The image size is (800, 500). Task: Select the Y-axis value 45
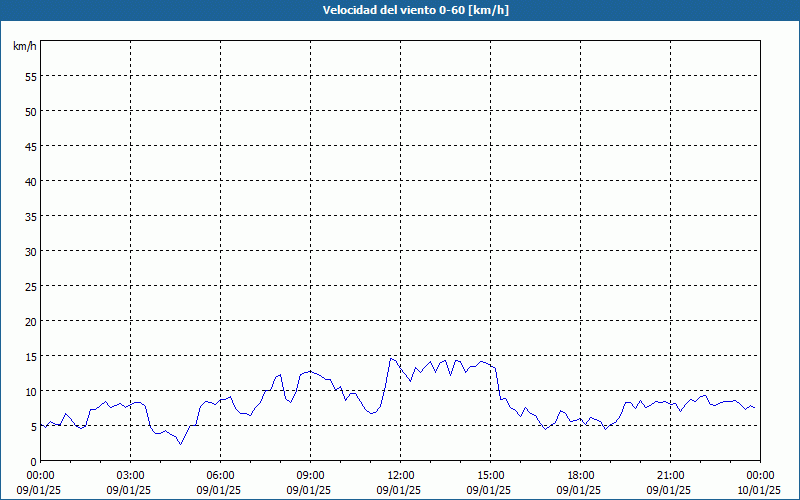(31, 146)
